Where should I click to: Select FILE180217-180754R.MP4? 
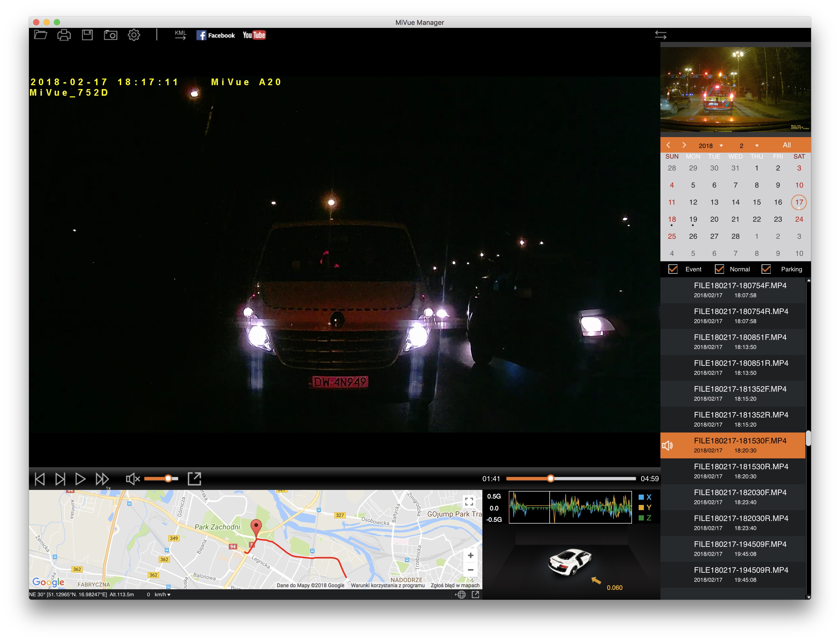733,316
